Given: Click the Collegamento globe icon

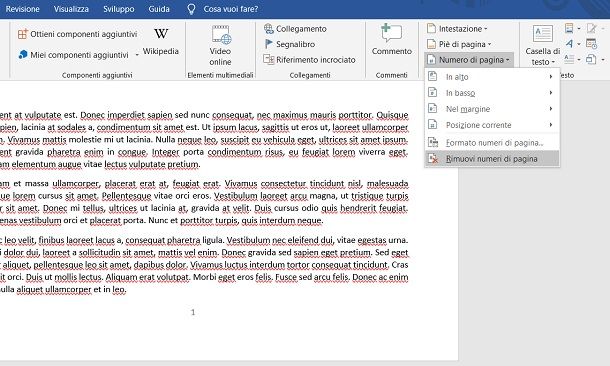Looking at the screenshot, I should coord(269,28).
